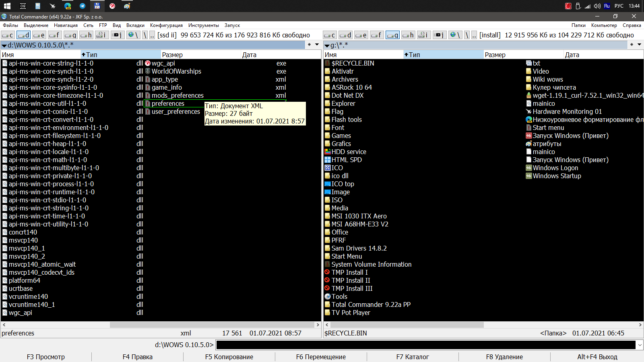644x362 pixels.
Task: Open the Файлы menu
Action: pos(10,25)
